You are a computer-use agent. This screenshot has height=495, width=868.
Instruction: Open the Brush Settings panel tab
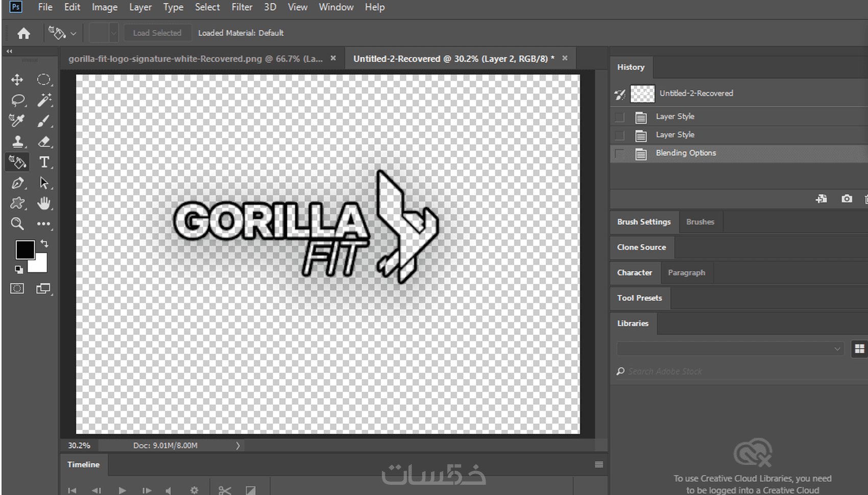(644, 222)
